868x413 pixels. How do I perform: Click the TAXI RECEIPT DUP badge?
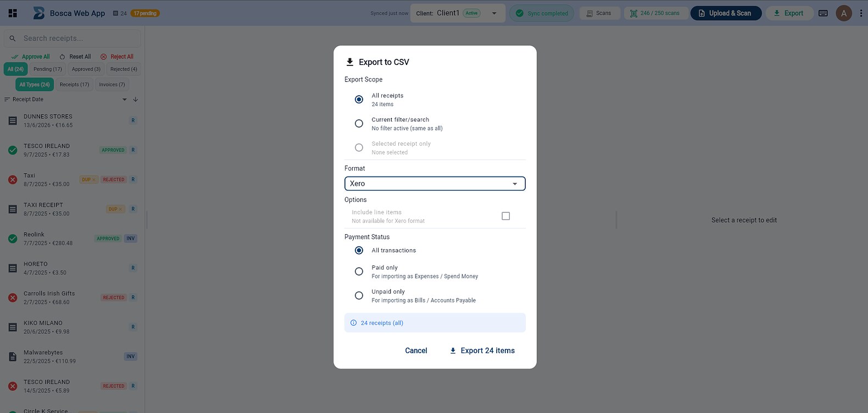click(115, 209)
